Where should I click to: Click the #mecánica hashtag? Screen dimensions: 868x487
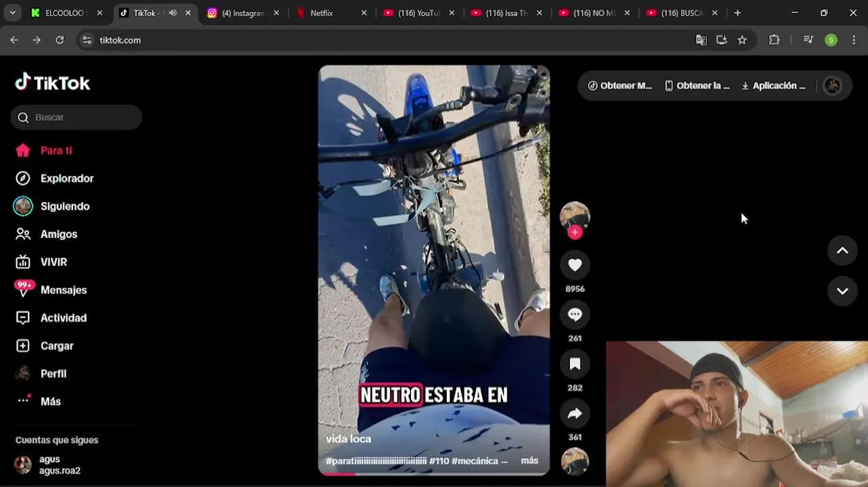[474, 461]
